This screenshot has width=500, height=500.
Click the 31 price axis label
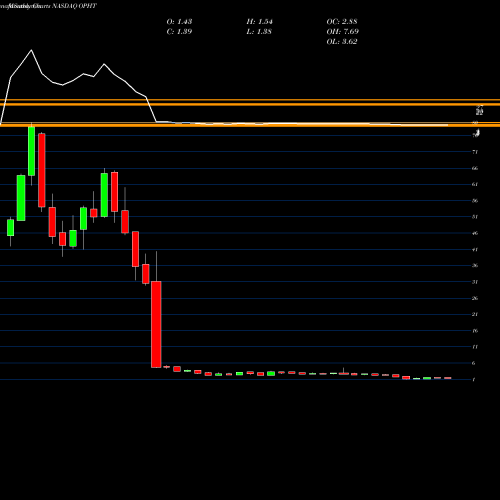pos(475,282)
